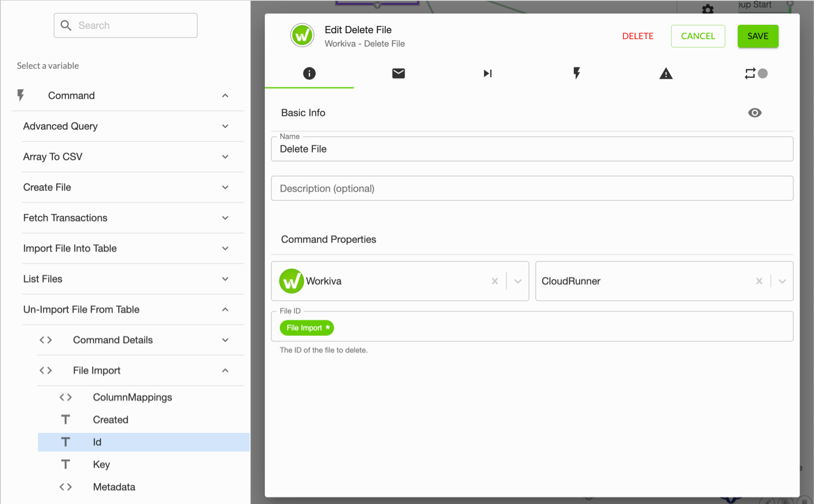
Task: Click the settings gear icon behind dialog
Action: 708,9
